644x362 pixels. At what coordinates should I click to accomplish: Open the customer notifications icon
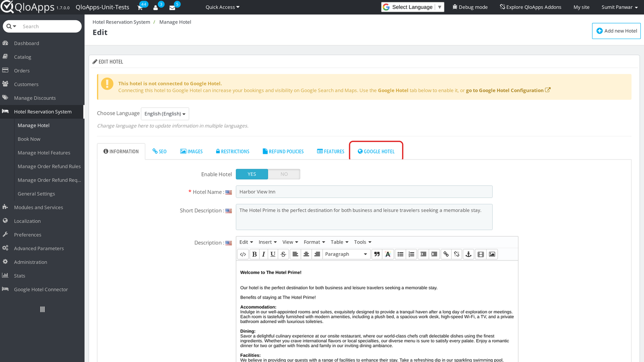click(155, 7)
